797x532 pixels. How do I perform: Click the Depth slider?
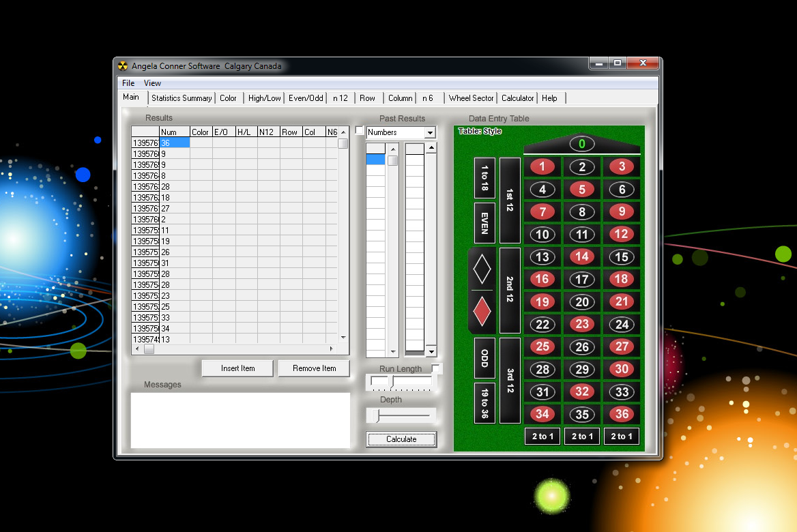[401, 415]
